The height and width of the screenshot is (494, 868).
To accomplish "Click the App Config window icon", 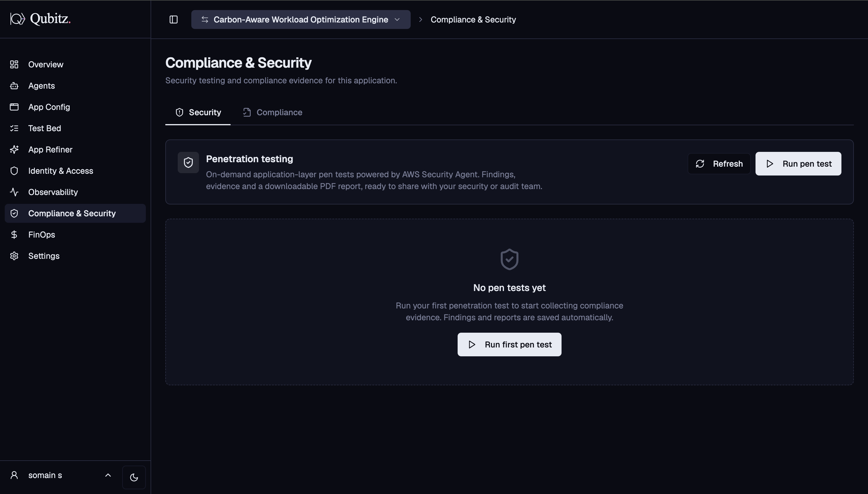I will [x=14, y=107].
